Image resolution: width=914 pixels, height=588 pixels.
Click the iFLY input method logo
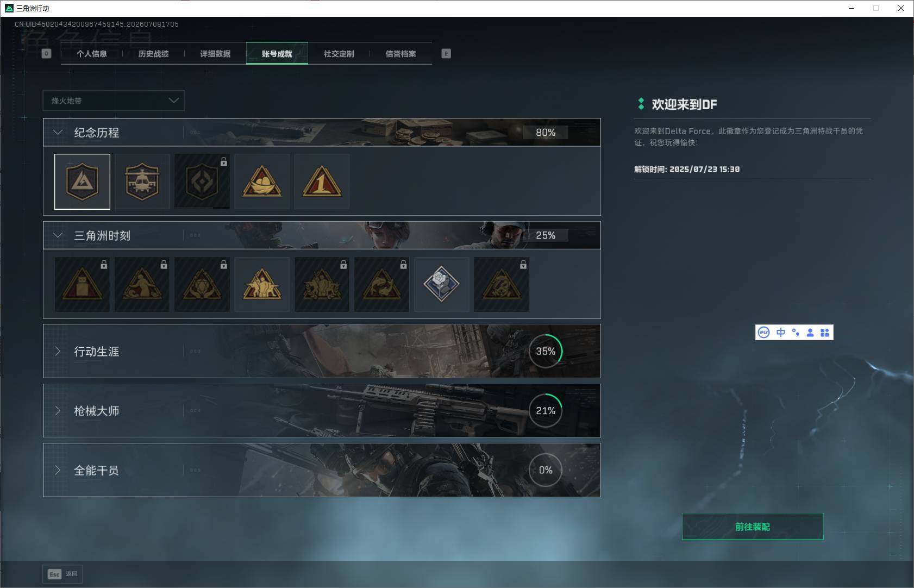click(763, 333)
